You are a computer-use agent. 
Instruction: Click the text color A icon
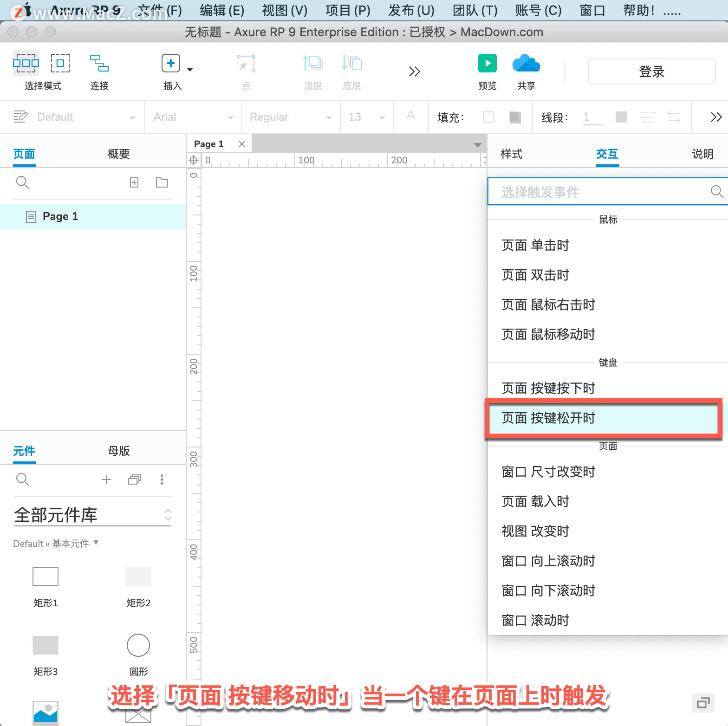[x=410, y=116]
